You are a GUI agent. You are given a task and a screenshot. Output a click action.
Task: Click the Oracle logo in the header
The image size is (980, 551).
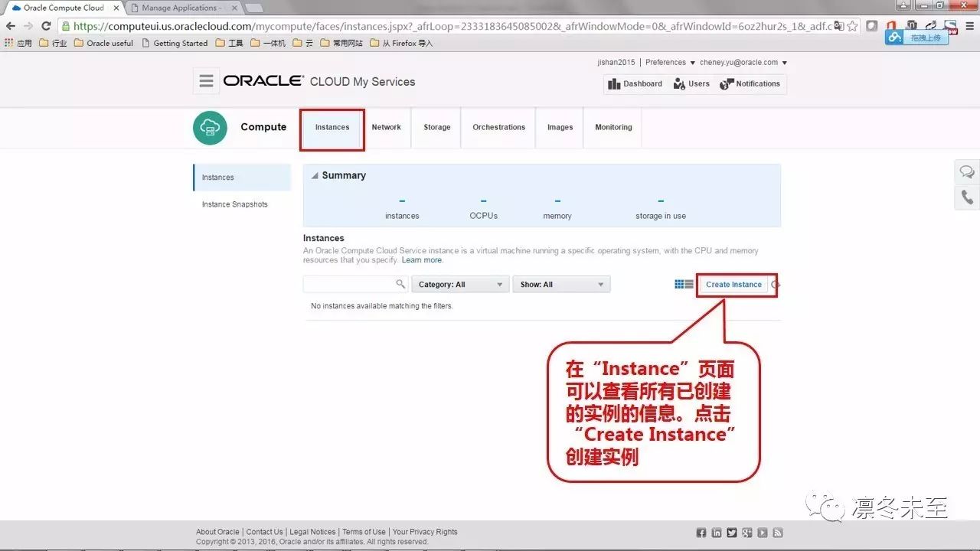click(263, 81)
